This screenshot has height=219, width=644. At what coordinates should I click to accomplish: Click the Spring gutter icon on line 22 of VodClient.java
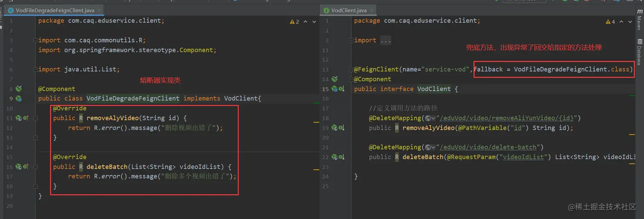[335, 157]
